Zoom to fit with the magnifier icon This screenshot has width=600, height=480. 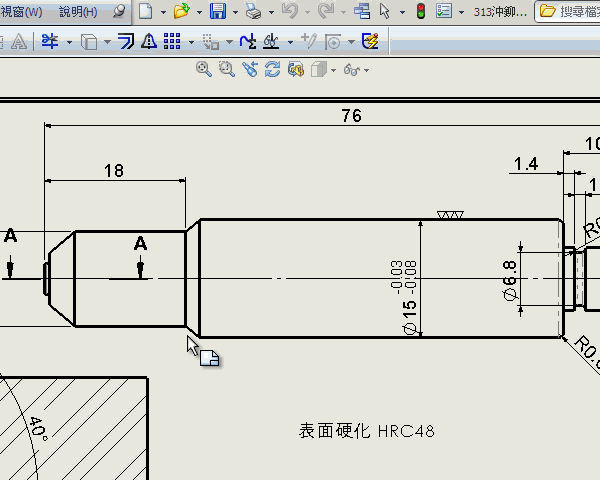pyautogui.click(x=204, y=69)
